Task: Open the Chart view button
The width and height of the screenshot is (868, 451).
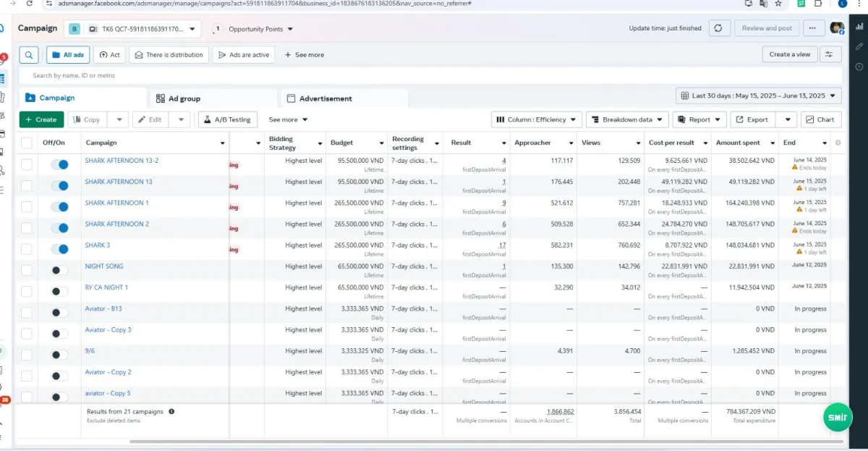Action: point(820,119)
